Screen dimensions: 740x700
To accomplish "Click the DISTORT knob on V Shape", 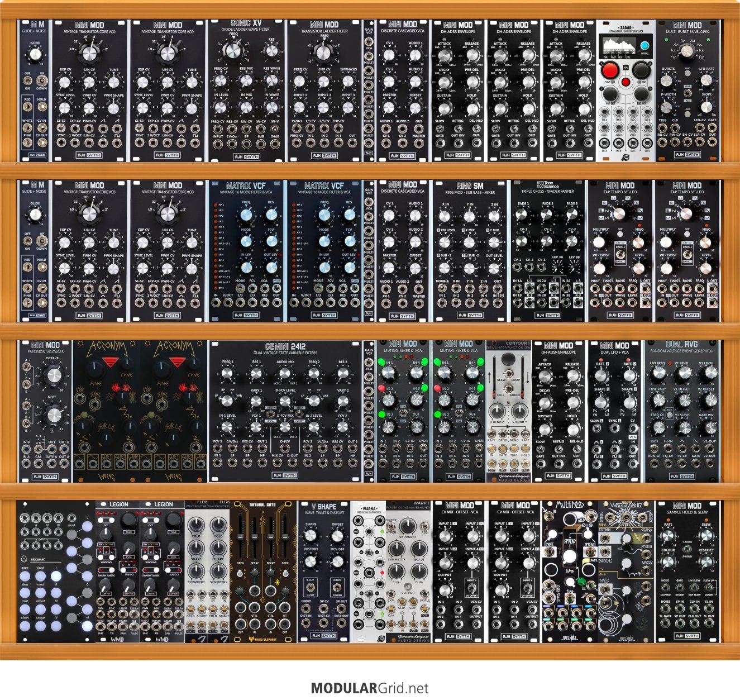I will tap(311, 560).
